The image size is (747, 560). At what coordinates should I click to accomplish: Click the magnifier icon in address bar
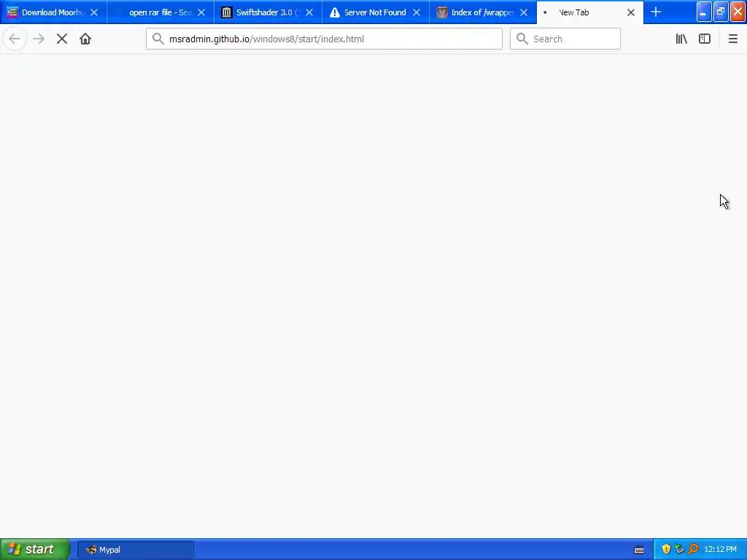[158, 39]
